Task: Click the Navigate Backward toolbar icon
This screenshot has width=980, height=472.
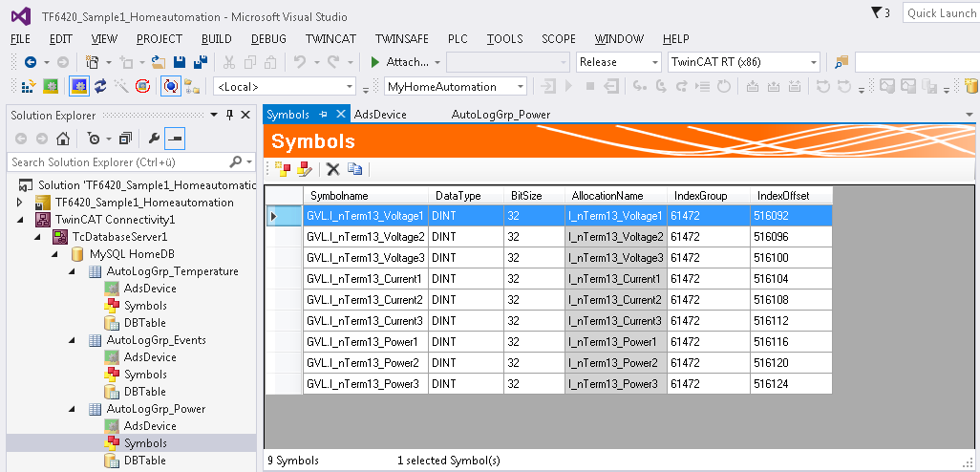Action: (x=30, y=62)
